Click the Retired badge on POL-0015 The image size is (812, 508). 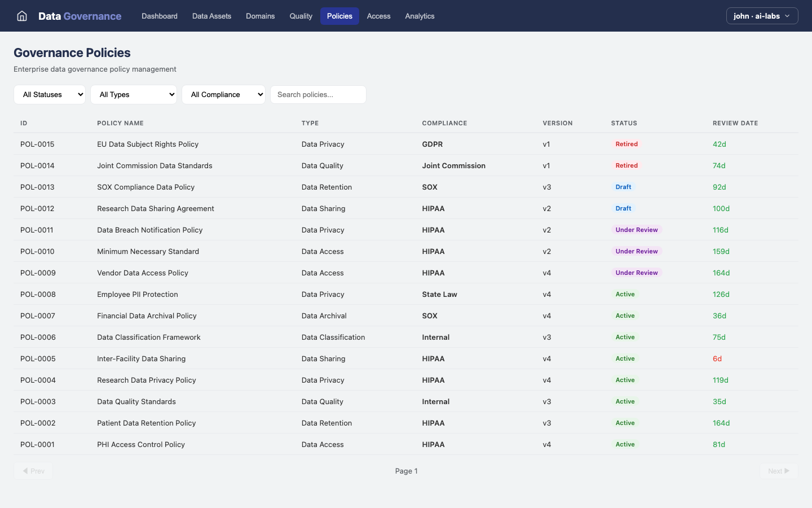click(626, 144)
